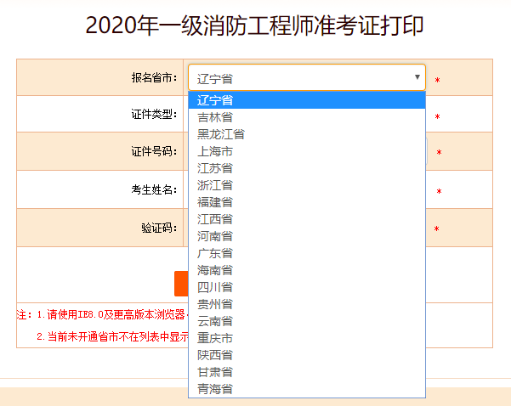The image size is (511, 406).
Task: Choose 吉林省 from the province list
Action: [307, 117]
